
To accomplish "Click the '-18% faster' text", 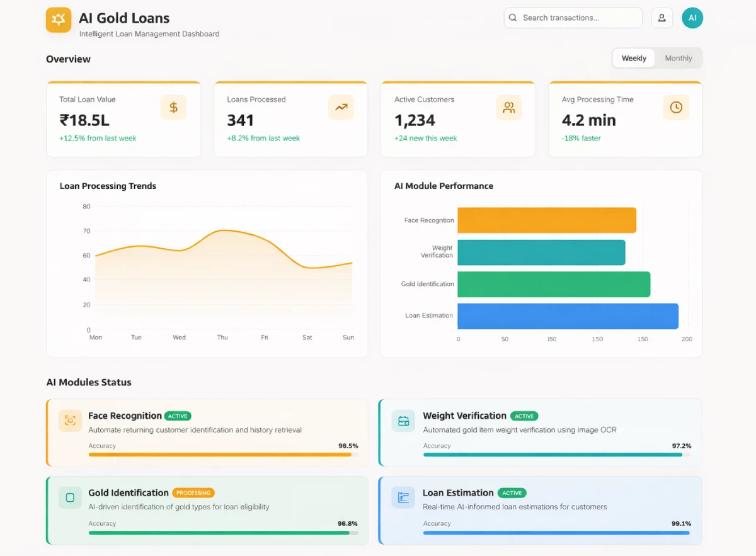I will (x=581, y=139).
